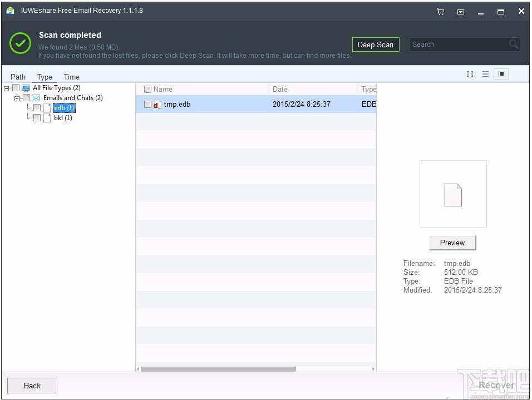Image resolution: width=532 pixels, height=400 pixels.
Task: Click the horizontal scrollbar thumb in file list
Action: click(x=218, y=369)
